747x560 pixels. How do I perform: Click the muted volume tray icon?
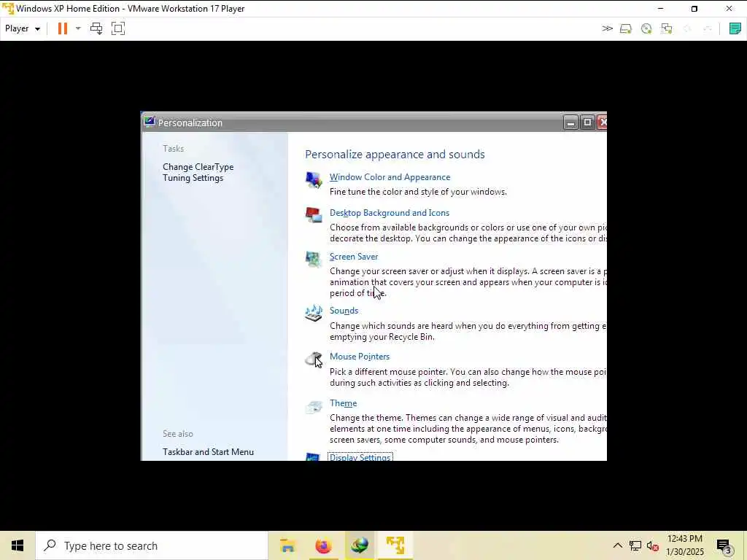(x=653, y=545)
